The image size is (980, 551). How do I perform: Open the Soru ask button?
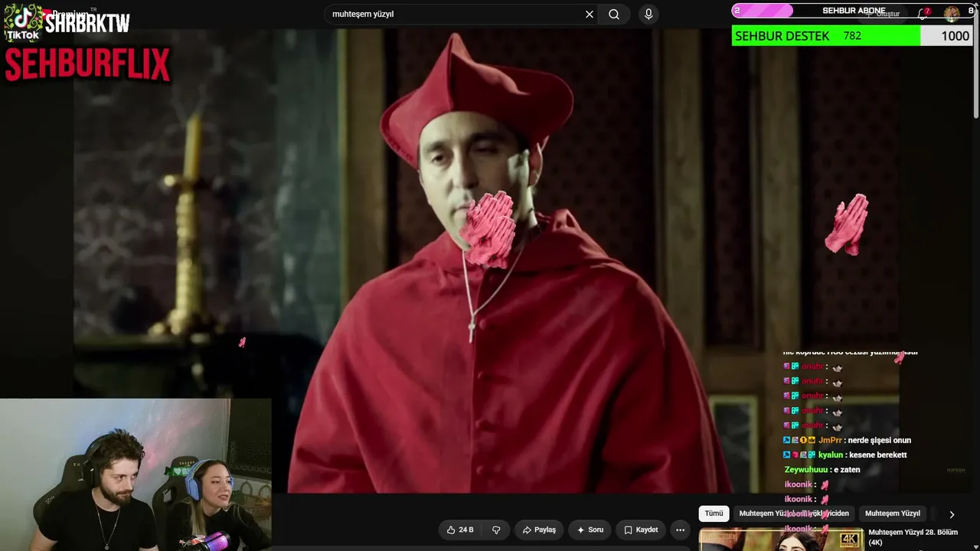click(x=590, y=530)
